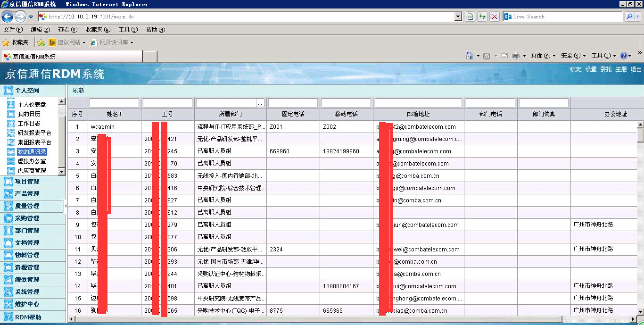644x325 pixels.
Task: Click the 刷新 refresh link
Action: 78,91
